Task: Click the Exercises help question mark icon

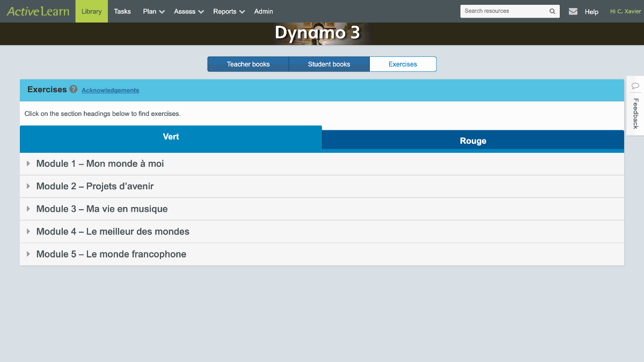Action: (74, 89)
